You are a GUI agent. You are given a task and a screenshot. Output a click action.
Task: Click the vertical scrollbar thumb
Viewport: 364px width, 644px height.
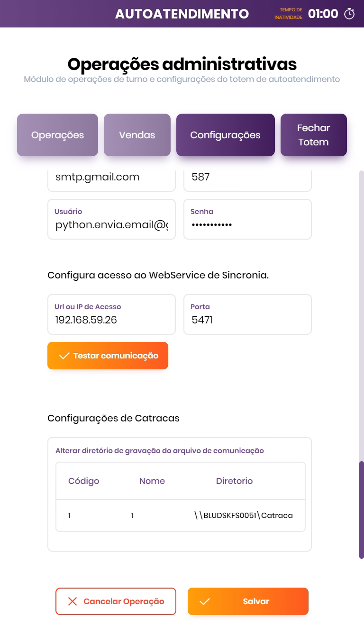point(362,510)
